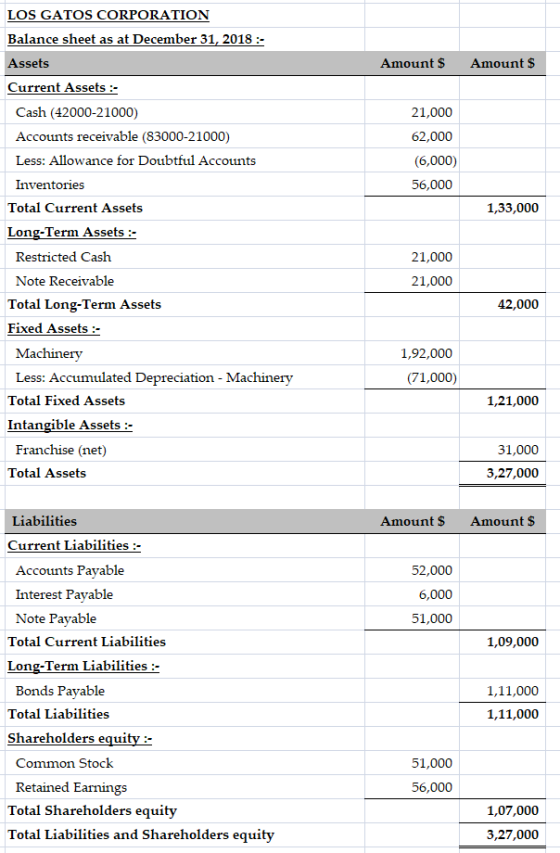Click the 1,21,000 fixed assets total
Screen dimensions: 560x853
click(513, 401)
